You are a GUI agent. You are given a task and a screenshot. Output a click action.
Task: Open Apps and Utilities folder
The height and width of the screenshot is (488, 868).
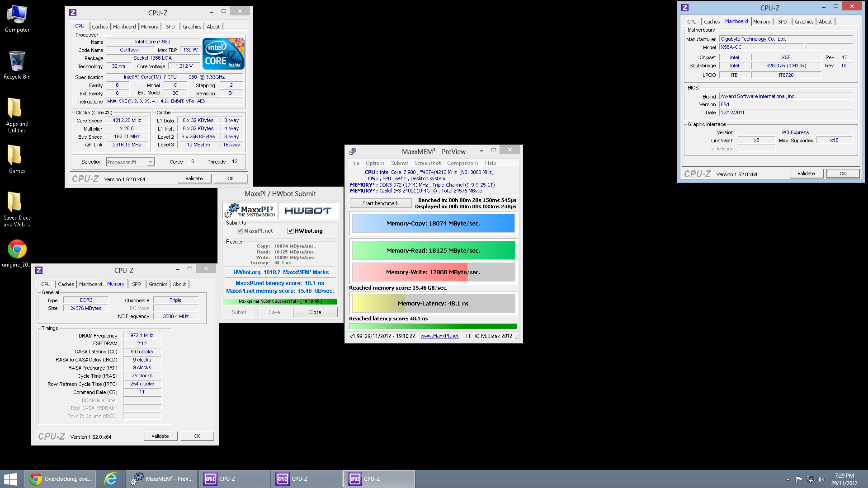[17, 115]
